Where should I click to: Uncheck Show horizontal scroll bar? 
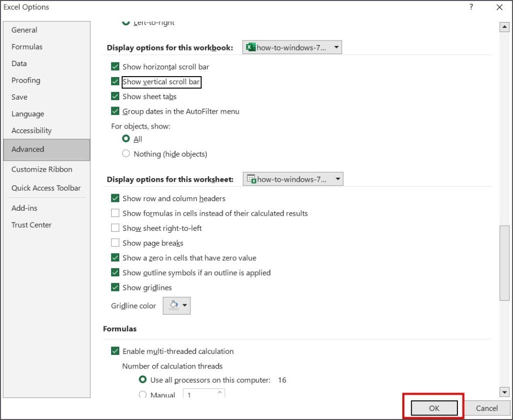tap(115, 67)
